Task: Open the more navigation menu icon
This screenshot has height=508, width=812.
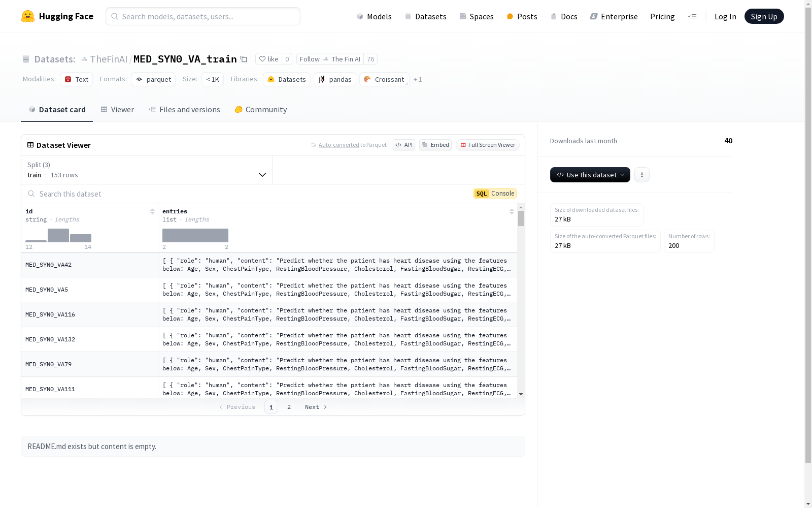Action: click(692, 16)
